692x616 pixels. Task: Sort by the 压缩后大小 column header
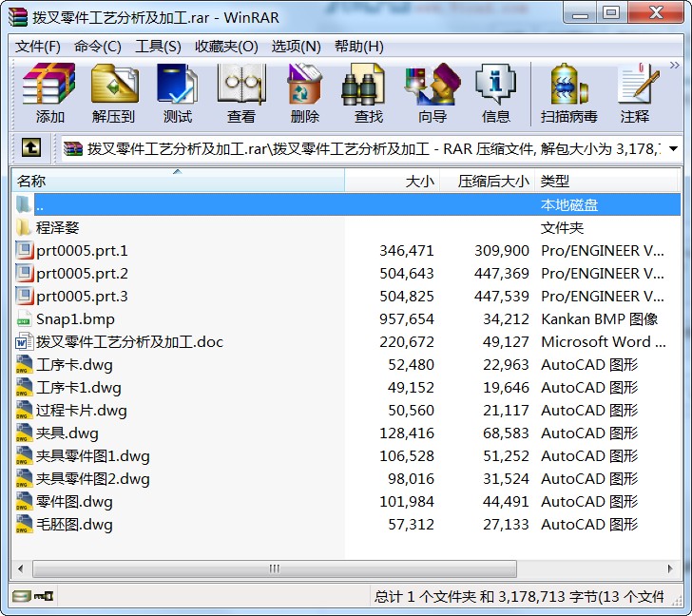click(488, 181)
